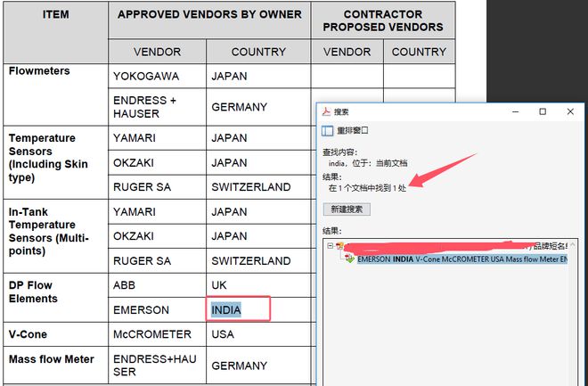Click the 查找内容 search-for label
This screenshot has height=386, width=588.
tap(339, 152)
